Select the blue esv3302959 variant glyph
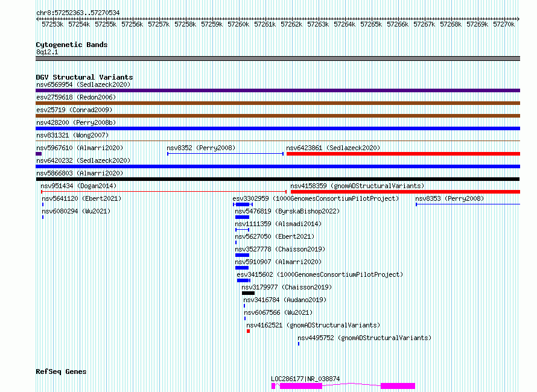This screenshot has height=392, width=537. 243,204
